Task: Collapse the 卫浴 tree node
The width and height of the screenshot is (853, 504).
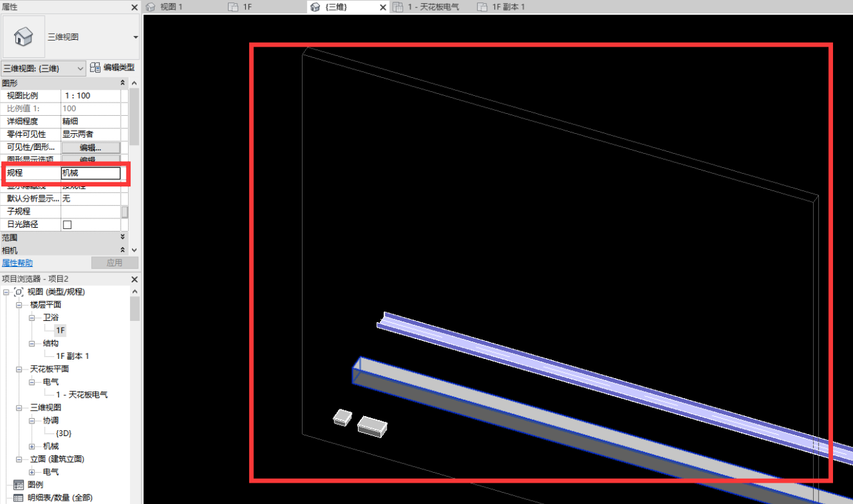Action: pos(33,318)
